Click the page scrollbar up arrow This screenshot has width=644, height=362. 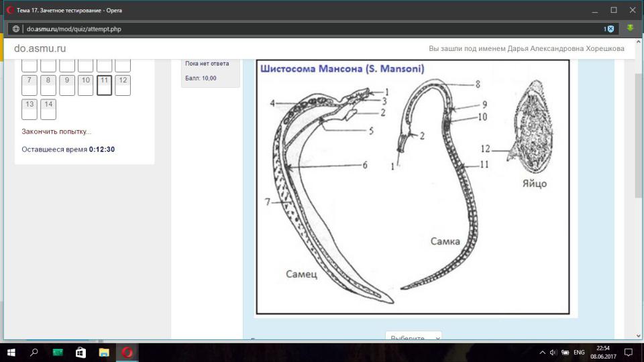pos(638,42)
